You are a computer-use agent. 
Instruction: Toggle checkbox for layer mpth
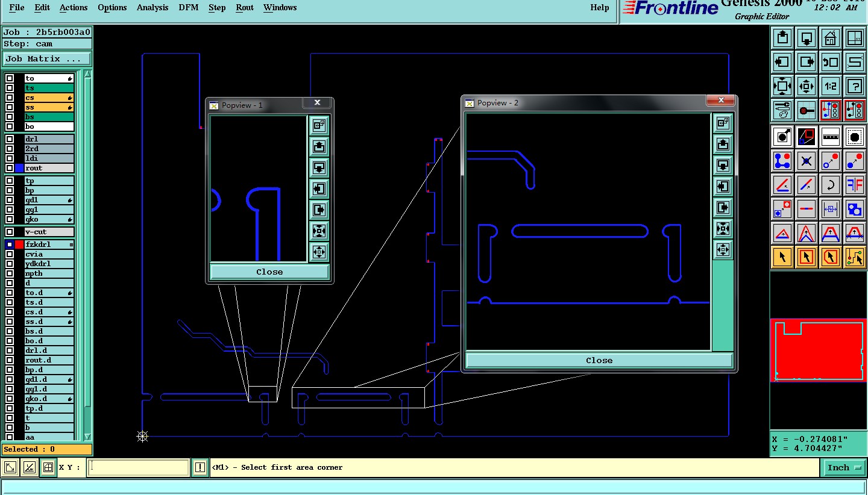(x=10, y=273)
